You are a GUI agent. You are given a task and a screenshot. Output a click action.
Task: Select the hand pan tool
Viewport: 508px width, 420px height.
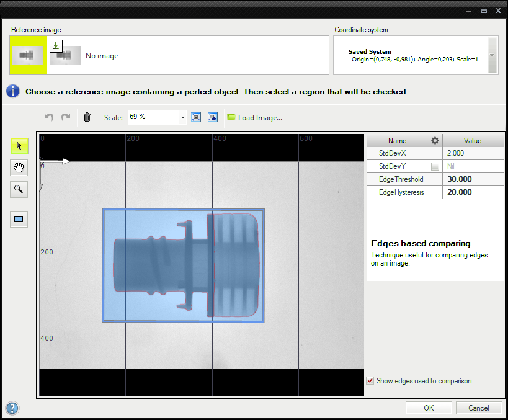pyautogui.click(x=19, y=168)
